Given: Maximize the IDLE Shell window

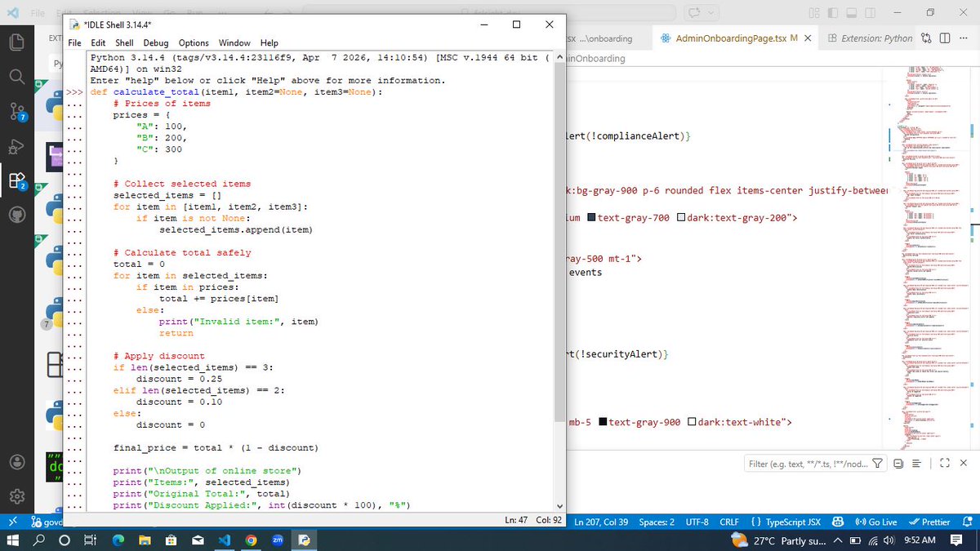Looking at the screenshot, I should [516, 24].
